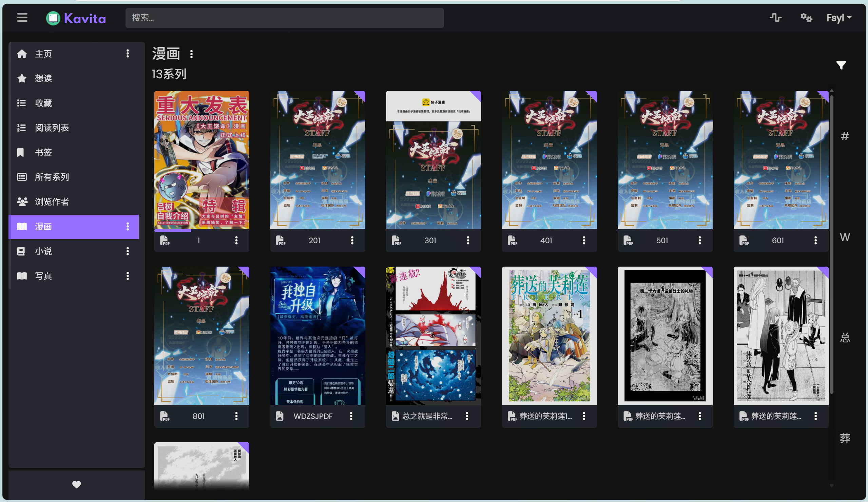
Task: Open 主页 sidebar more options
Action: point(128,54)
